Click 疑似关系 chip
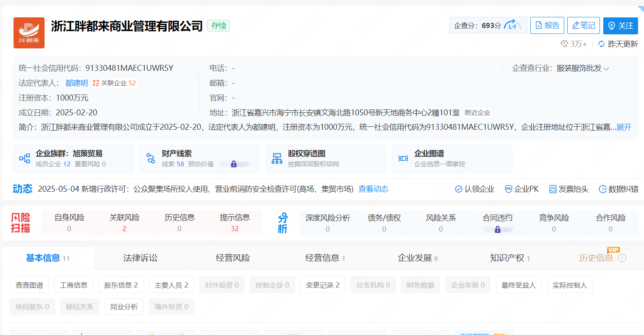 click(x=80, y=307)
